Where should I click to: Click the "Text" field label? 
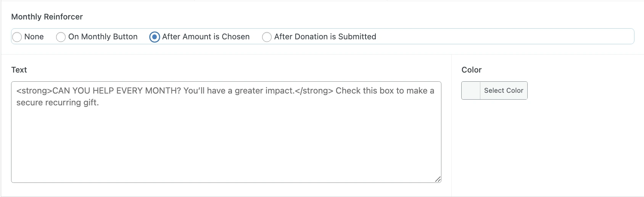pyautogui.click(x=19, y=70)
